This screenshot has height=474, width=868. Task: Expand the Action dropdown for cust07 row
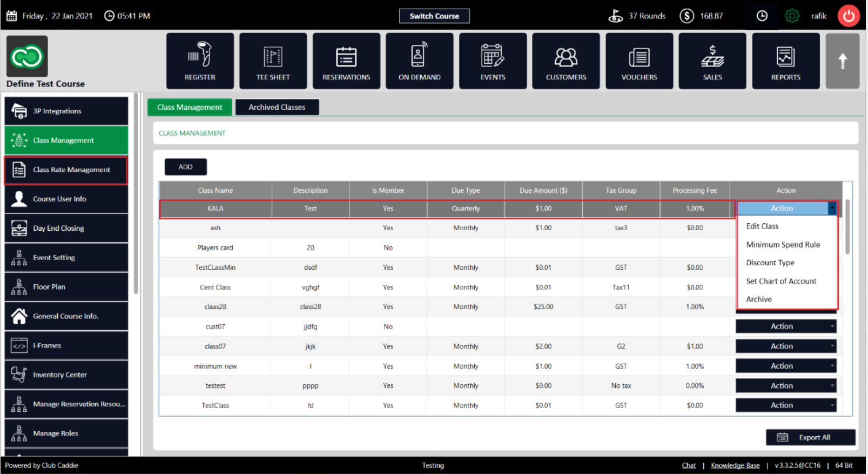(786, 326)
